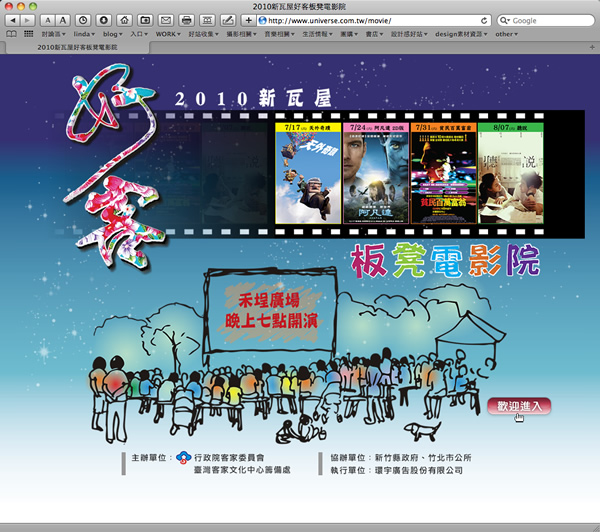The image size is (600, 532).
Task: Click 臺灣客家文化中心籌備處 text
Action: 242,470
